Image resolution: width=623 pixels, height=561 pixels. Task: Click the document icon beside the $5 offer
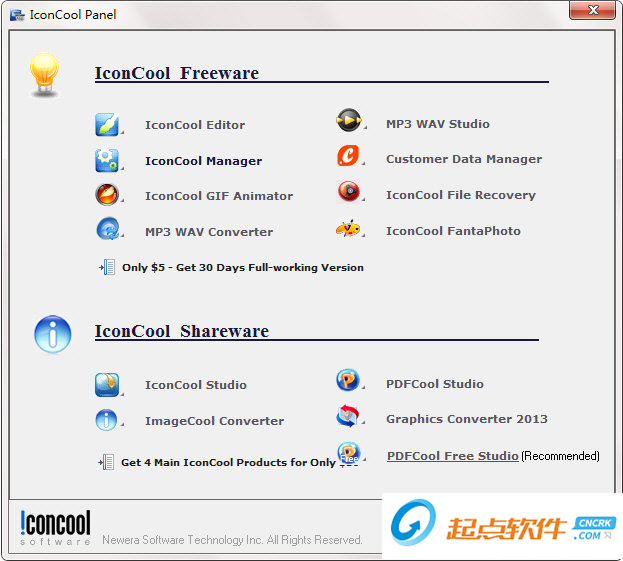(x=107, y=267)
